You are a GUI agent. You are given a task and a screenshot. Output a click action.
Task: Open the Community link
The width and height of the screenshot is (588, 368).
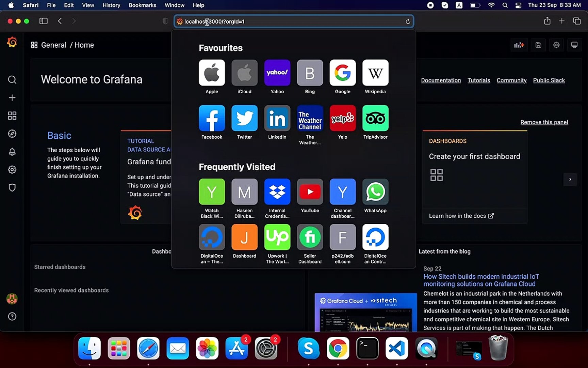coord(511,80)
